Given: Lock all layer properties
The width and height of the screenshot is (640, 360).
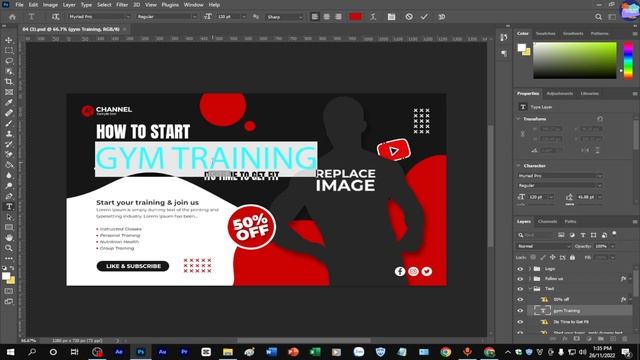Looking at the screenshot, I should point(572,257).
